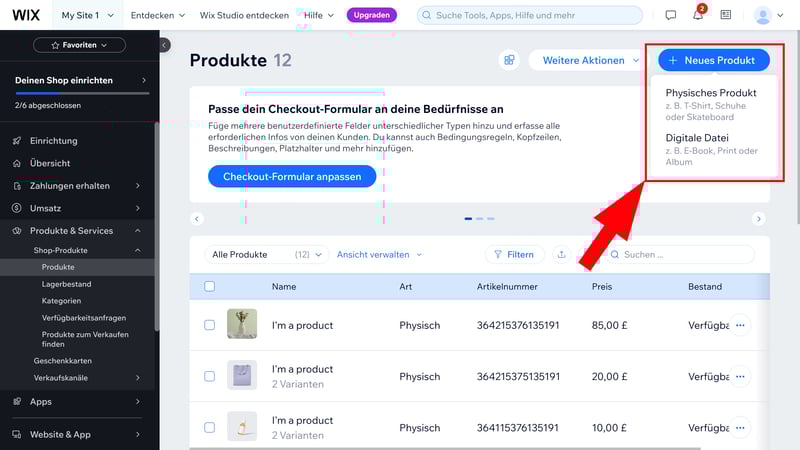The height and width of the screenshot is (450, 800).
Task: Expand the Weitere Aktionen dropdown
Action: tap(590, 60)
